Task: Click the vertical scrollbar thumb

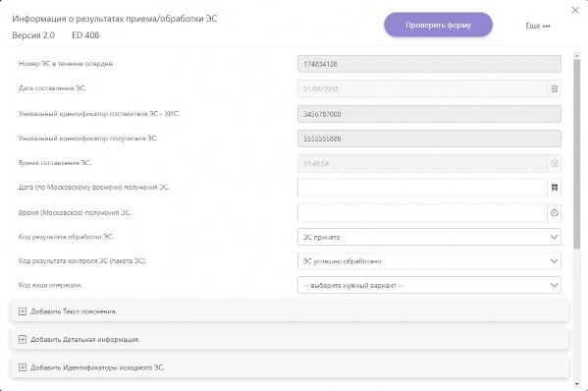Action: coord(577,154)
